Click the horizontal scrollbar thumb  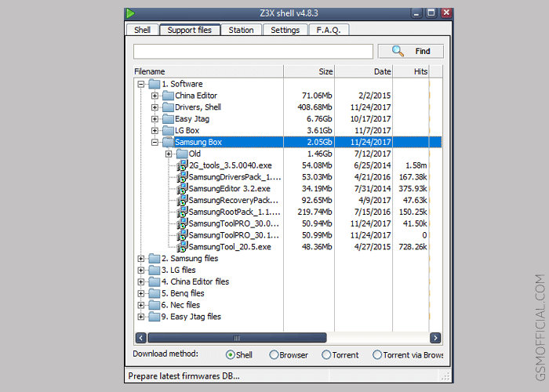tap(237, 338)
